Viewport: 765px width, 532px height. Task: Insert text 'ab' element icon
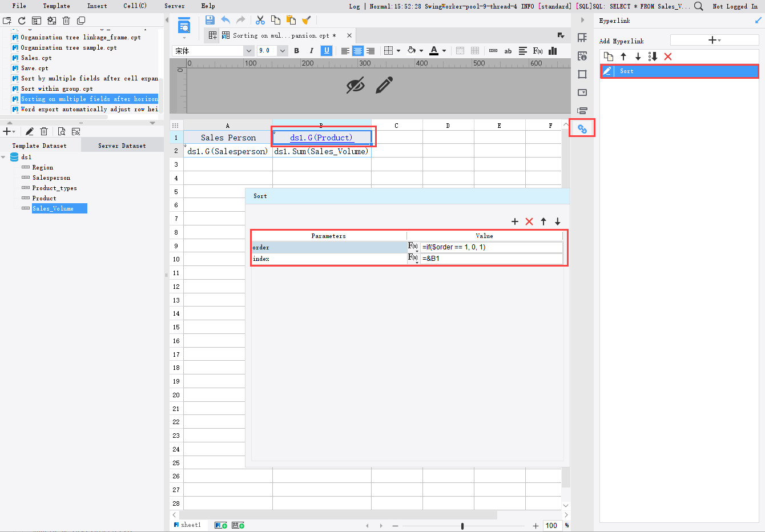(x=508, y=51)
